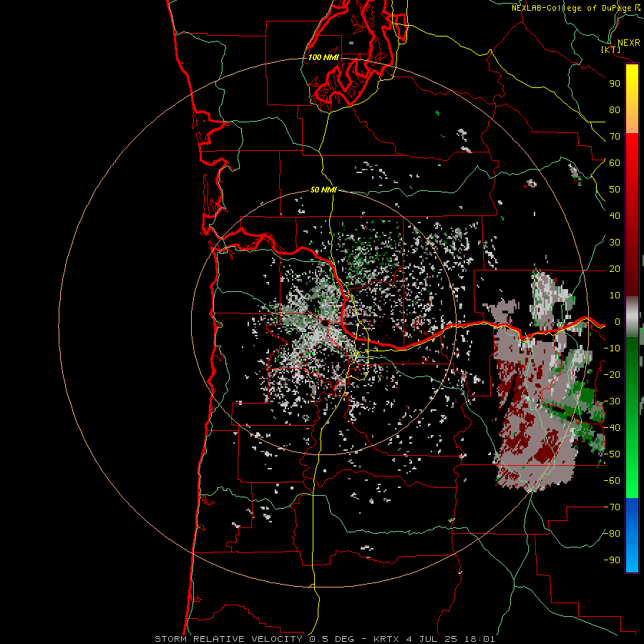
Task: Click the 50 value on the velocity scale
Action: [x=615, y=190]
